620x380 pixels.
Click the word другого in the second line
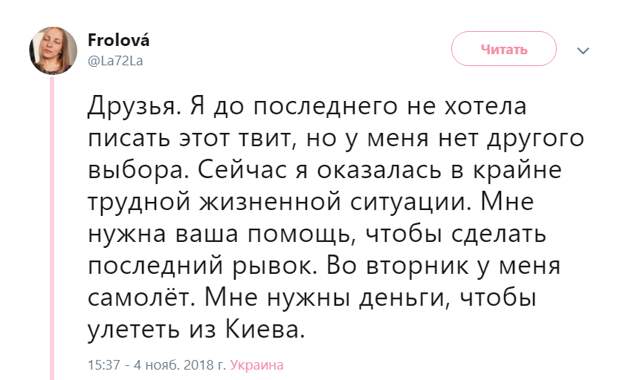pyautogui.click(x=535, y=139)
